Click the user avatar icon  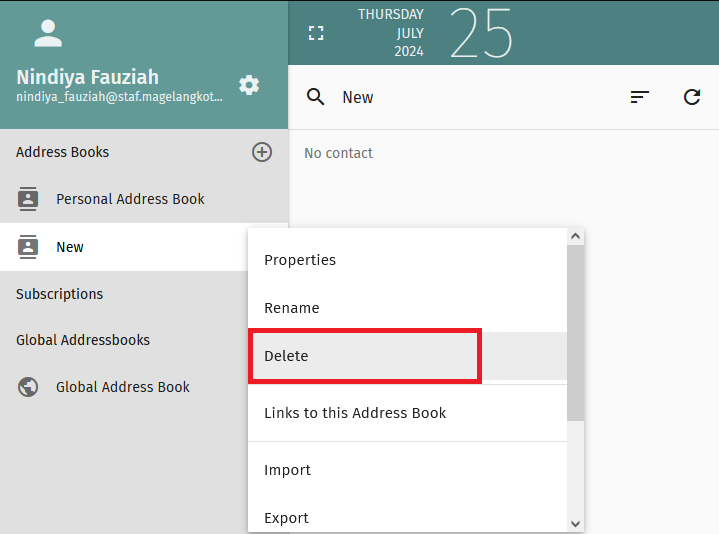coord(48,33)
